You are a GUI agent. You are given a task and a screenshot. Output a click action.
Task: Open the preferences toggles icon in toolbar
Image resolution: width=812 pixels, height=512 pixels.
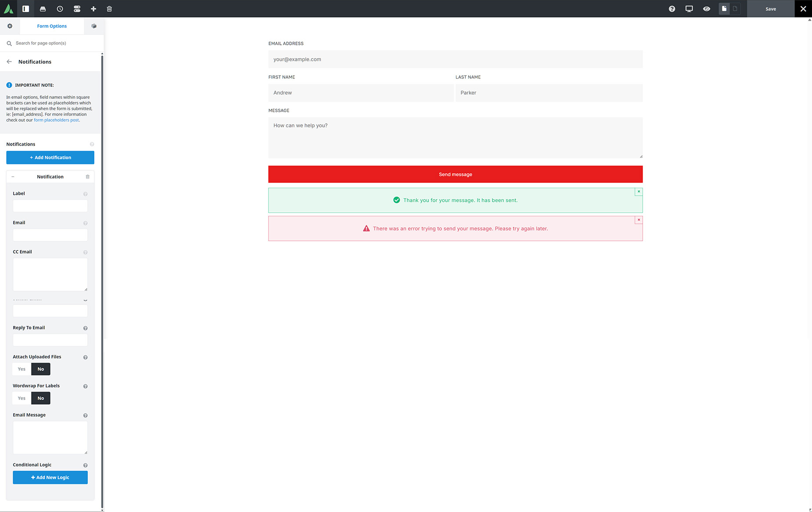(x=77, y=9)
